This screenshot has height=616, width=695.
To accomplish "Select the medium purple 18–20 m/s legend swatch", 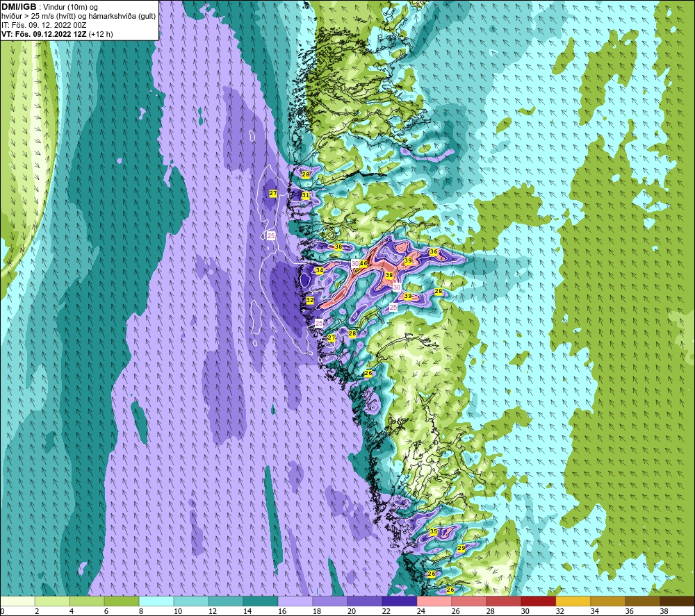I will [x=330, y=601].
